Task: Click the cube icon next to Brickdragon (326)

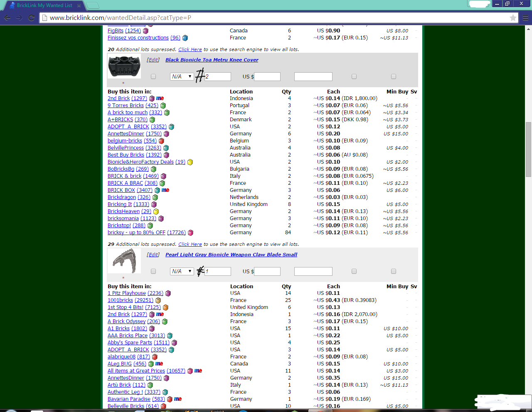Action: 155,197
